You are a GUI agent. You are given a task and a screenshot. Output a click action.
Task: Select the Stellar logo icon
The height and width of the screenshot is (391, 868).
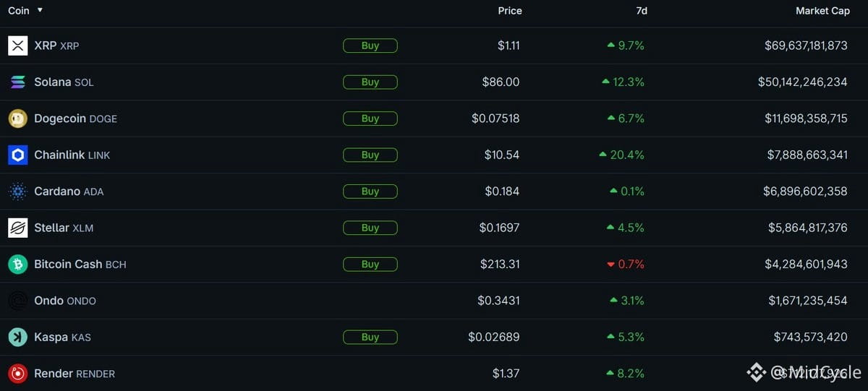(x=17, y=228)
